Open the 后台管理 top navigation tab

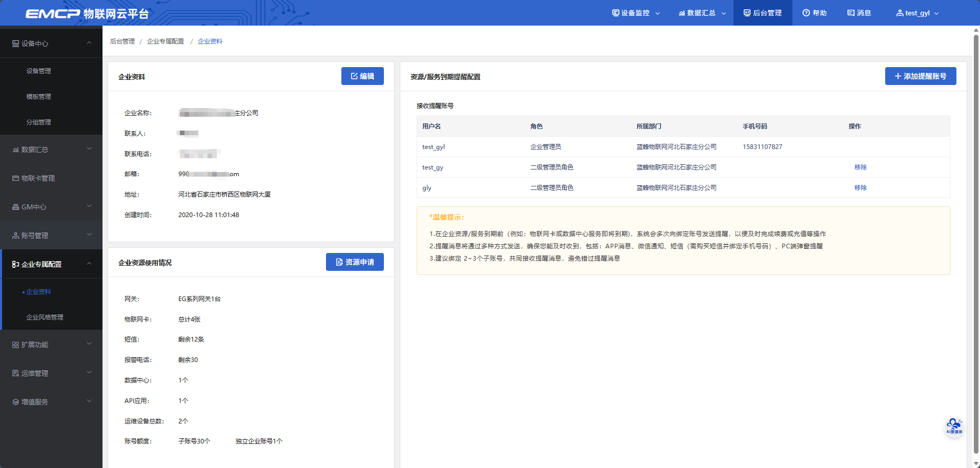[763, 13]
